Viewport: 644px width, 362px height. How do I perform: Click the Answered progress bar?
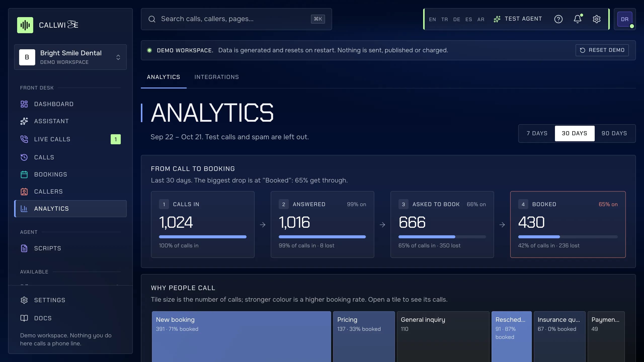coord(322,237)
